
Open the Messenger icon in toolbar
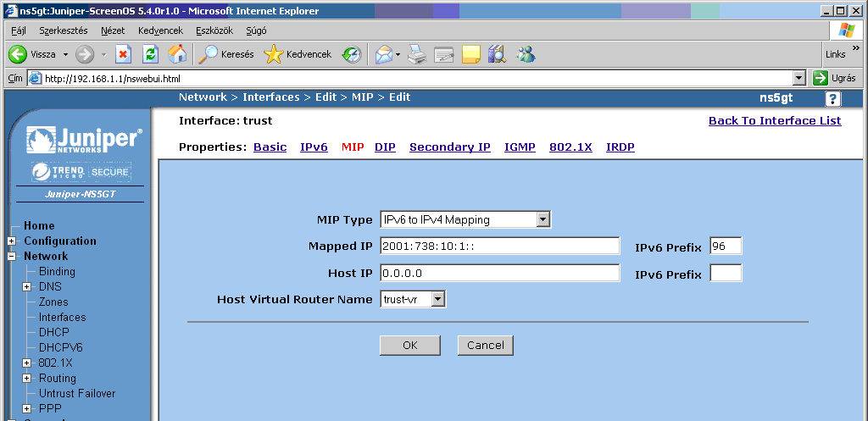[526, 54]
